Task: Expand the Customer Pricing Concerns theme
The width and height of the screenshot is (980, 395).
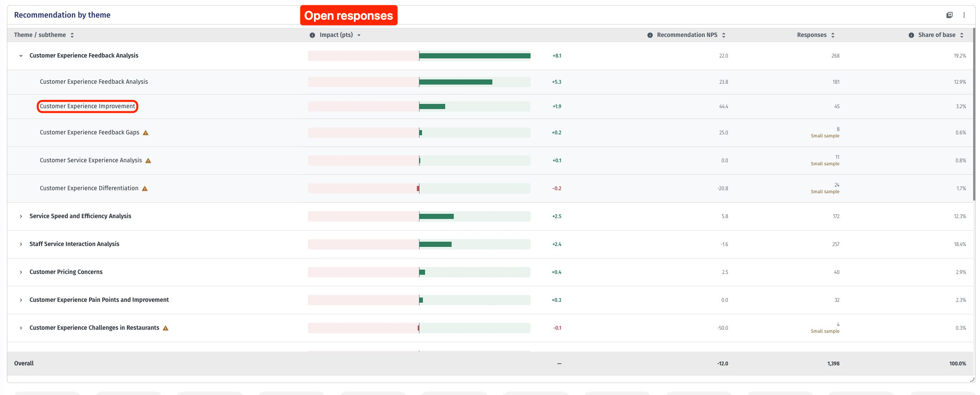Action: [x=21, y=272]
